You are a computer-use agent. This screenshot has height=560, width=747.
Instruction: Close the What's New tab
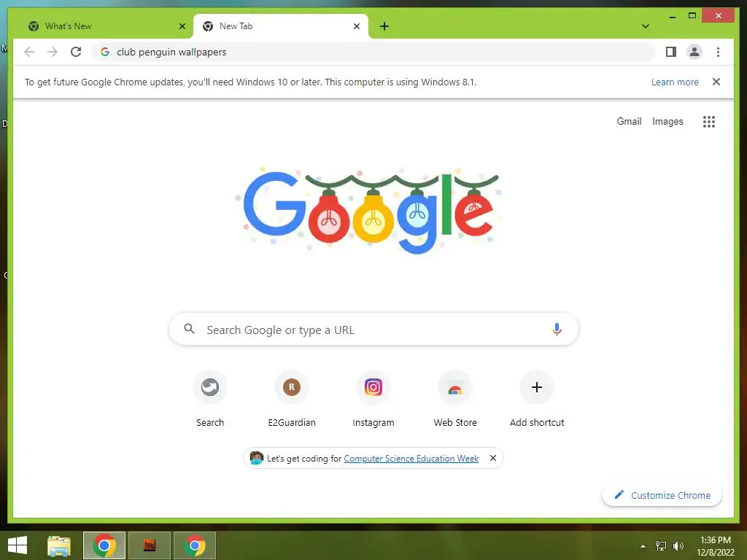pos(182,26)
